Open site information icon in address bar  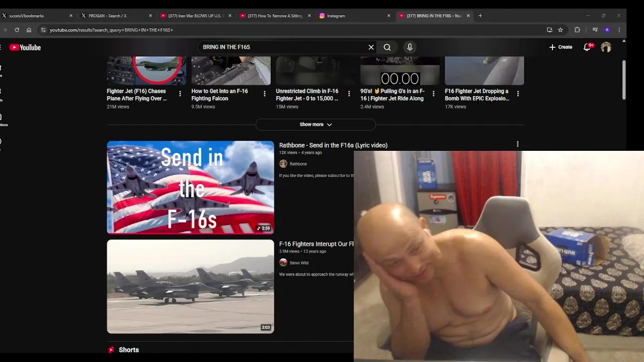tap(43, 30)
